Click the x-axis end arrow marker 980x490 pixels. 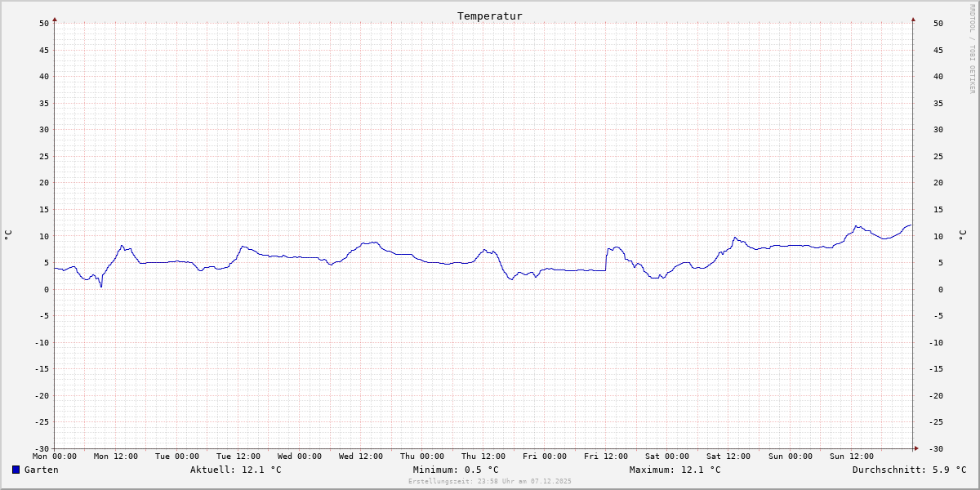click(x=915, y=448)
